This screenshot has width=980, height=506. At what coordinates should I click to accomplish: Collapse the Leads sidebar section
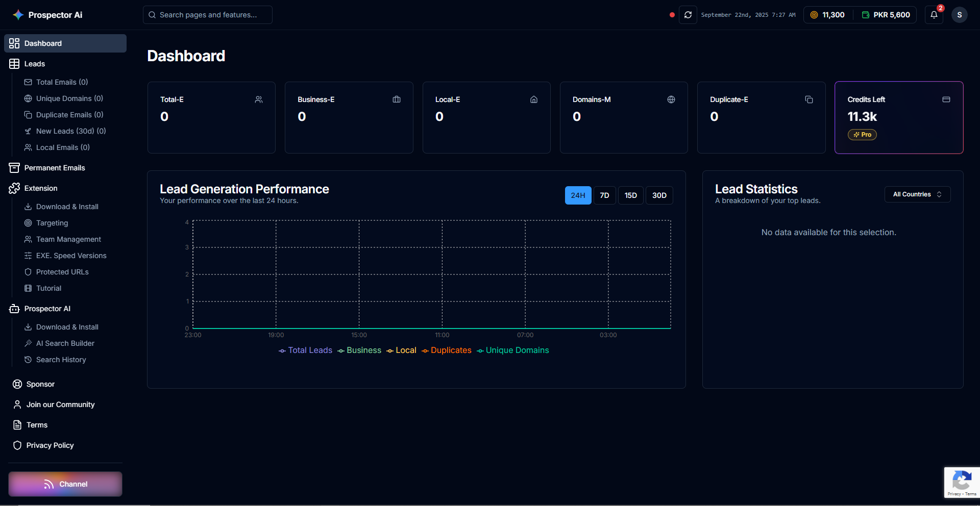(x=35, y=64)
